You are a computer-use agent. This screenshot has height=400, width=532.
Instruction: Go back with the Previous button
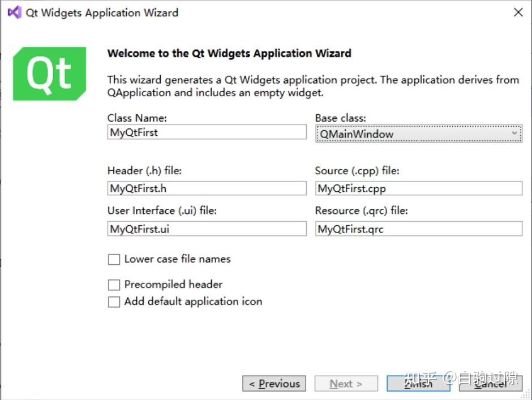coord(274,384)
